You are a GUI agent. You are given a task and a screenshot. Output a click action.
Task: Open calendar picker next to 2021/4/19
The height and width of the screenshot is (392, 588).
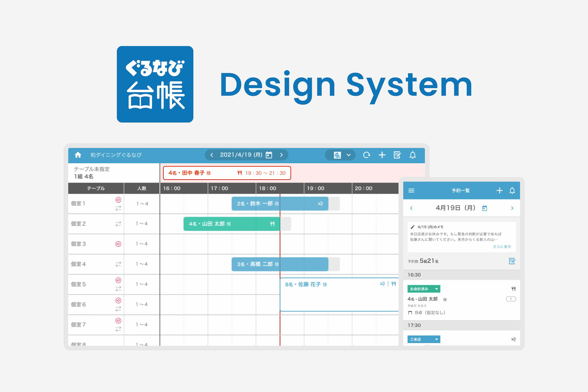pyautogui.click(x=269, y=155)
